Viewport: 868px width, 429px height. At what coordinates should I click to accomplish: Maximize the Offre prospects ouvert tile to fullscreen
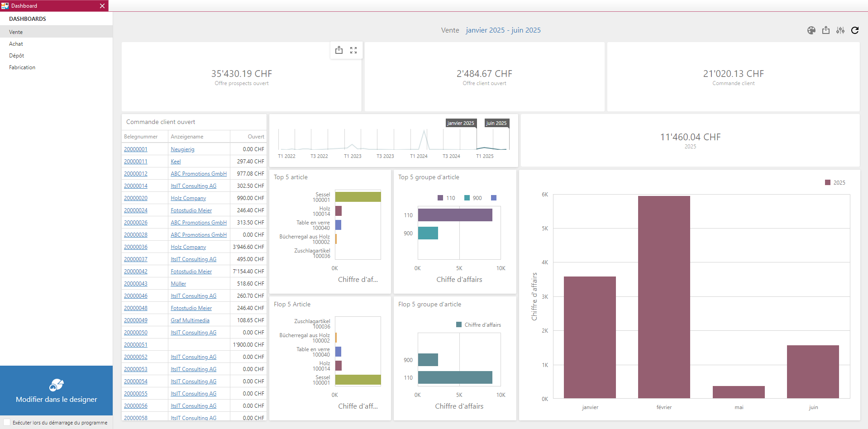353,50
